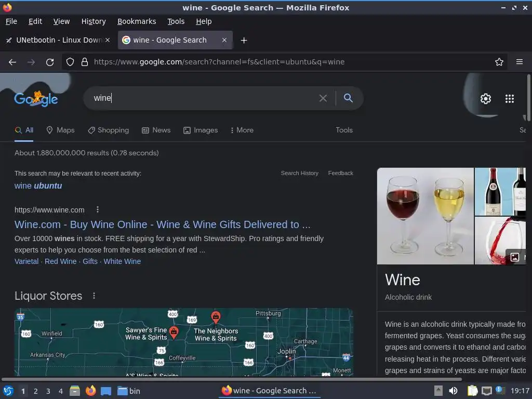Switch to workspace 2 in the panel
Viewport: 532px width, 399px height.
36,391
